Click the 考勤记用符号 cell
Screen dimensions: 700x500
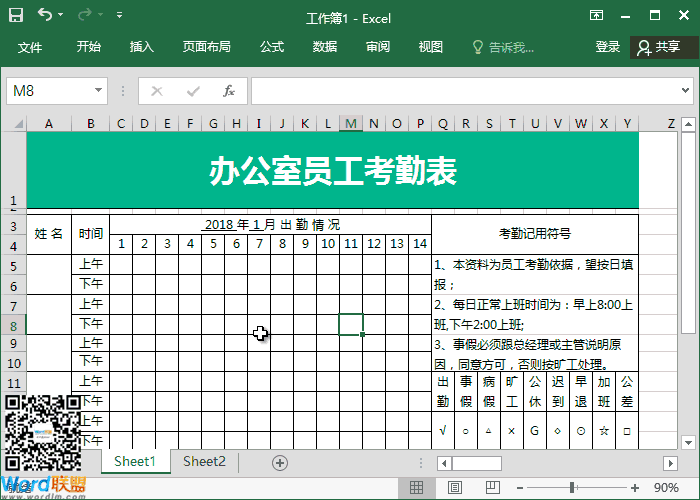[x=535, y=234]
